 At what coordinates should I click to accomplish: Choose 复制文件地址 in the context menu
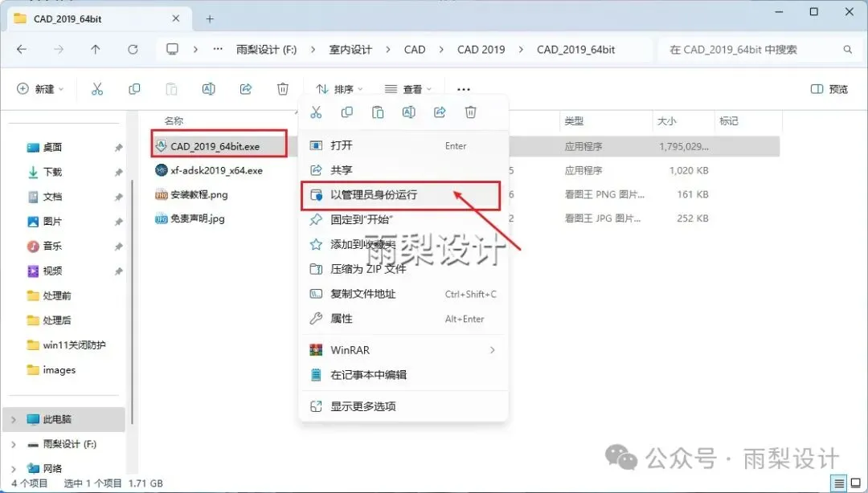(403, 294)
